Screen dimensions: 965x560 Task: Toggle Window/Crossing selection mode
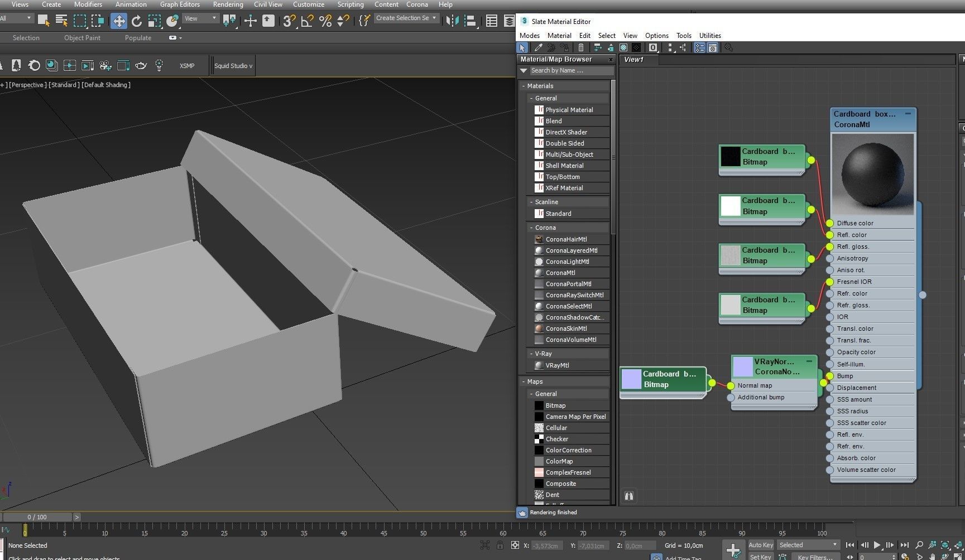tap(98, 21)
